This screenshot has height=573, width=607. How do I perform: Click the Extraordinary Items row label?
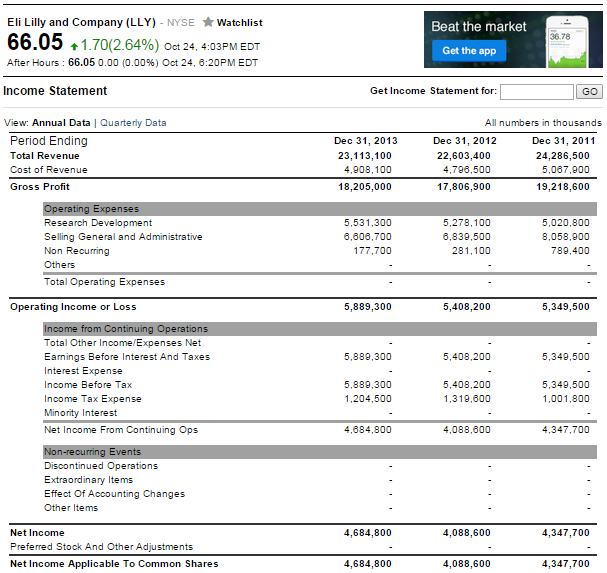pos(88,480)
